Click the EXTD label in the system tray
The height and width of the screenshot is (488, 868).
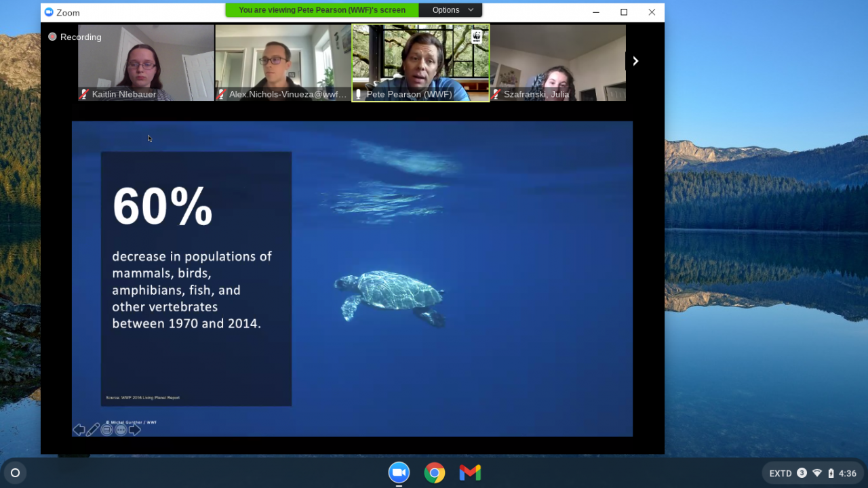coord(781,473)
